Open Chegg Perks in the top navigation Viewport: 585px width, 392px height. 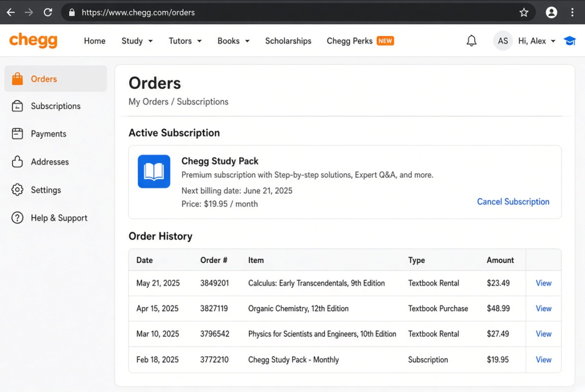(360, 41)
